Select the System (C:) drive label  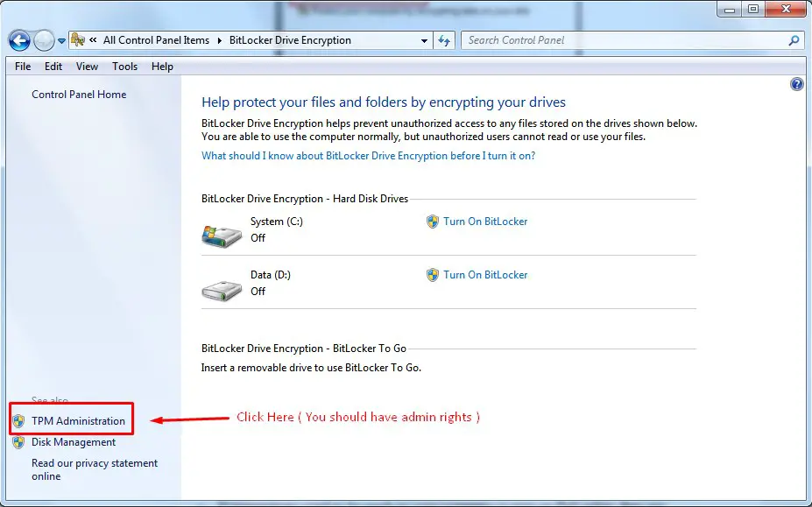(277, 222)
